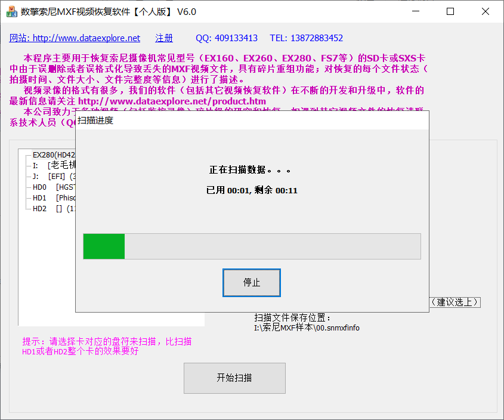The height and width of the screenshot is (420, 504).
Task: Click the product.htm URL in the description
Action: 172,101
